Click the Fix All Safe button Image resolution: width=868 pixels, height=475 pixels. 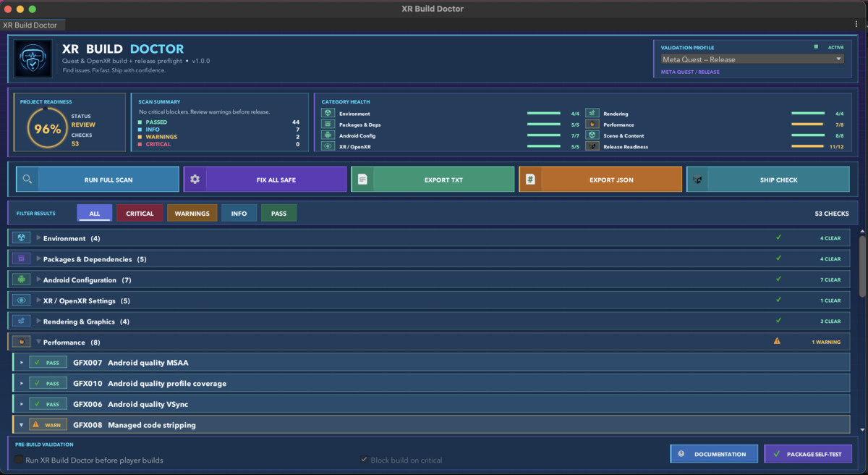coord(265,180)
